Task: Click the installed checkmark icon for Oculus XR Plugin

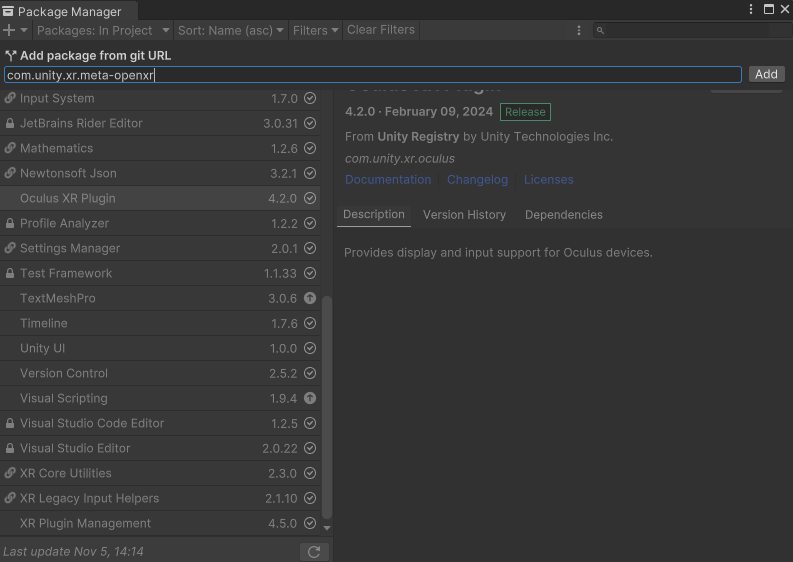Action: 310,198
